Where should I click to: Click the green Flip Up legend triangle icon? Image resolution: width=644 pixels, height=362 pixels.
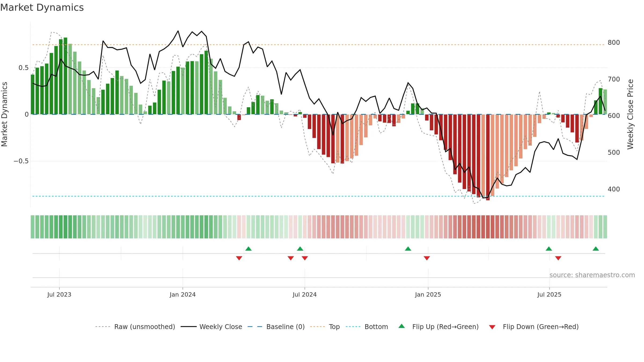coord(402,326)
